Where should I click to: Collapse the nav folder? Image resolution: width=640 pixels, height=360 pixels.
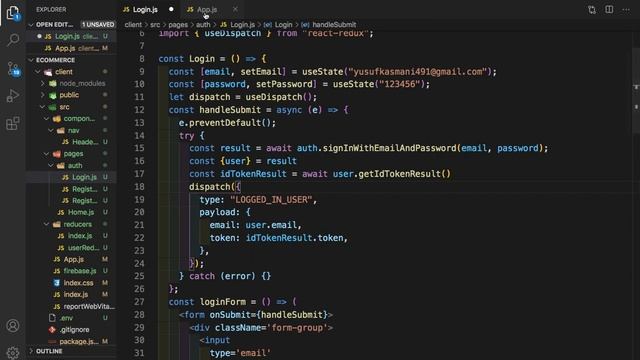(51, 131)
